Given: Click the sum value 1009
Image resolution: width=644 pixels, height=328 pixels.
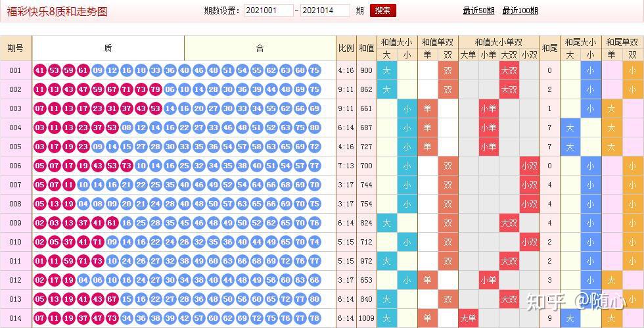Looking at the screenshot, I should pos(367,318).
